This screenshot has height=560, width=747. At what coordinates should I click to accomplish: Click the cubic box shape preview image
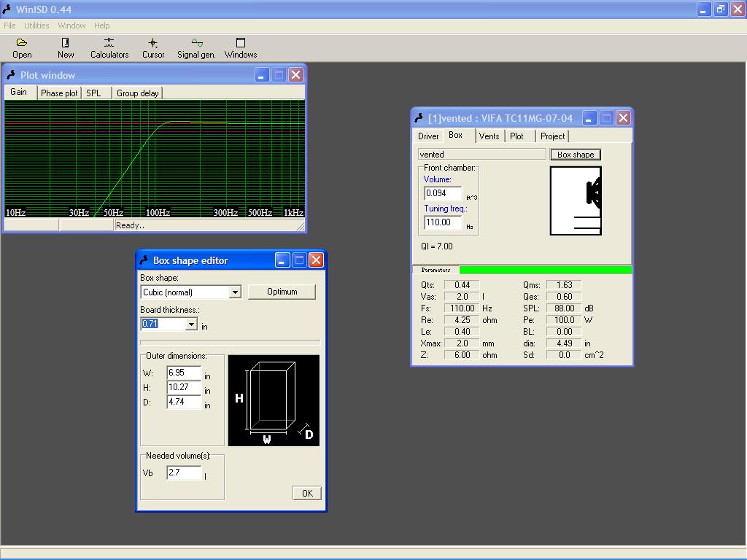pos(274,400)
